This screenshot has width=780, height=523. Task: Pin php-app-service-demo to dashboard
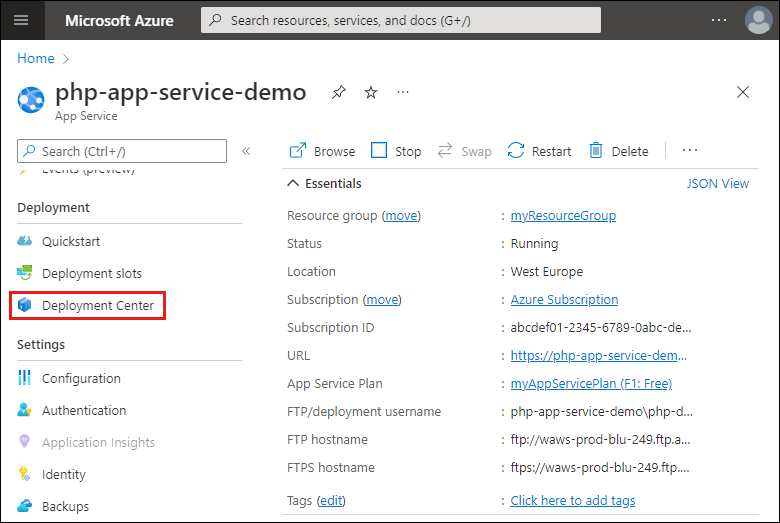pyautogui.click(x=339, y=93)
